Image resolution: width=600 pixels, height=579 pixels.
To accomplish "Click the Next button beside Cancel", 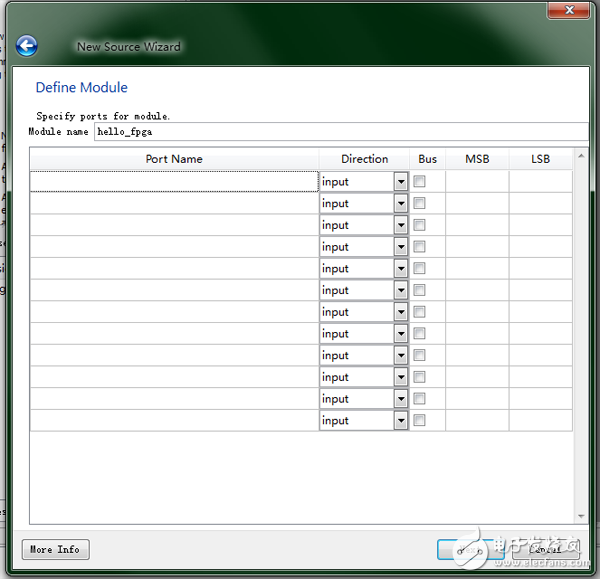I will click(x=470, y=549).
